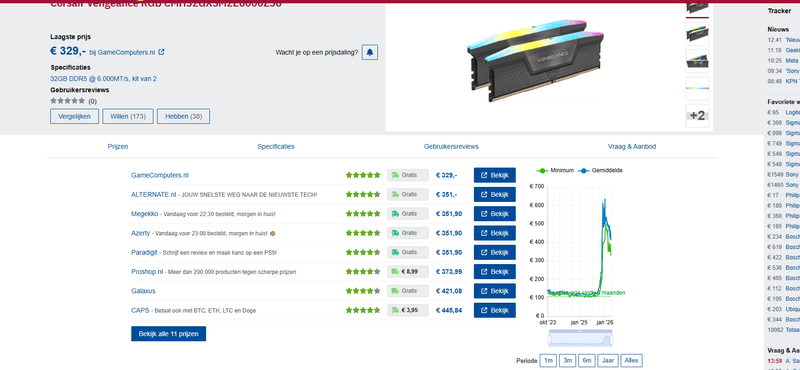This screenshot has width=800, height=370.
Task: Set chart period to 6m
Action: (x=586, y=360)
